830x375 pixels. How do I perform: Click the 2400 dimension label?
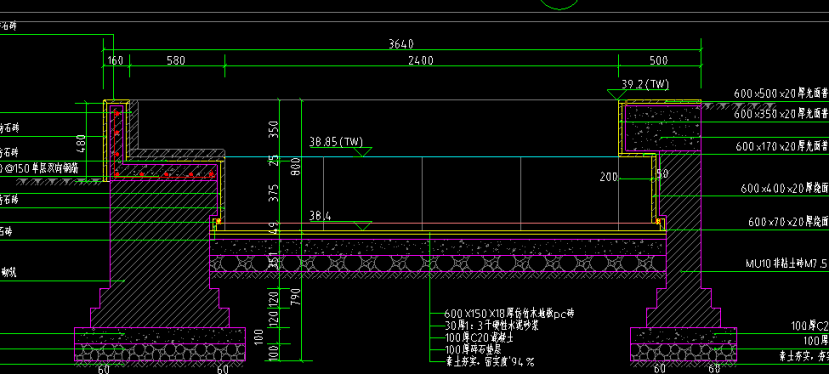(x=421, y=60)
